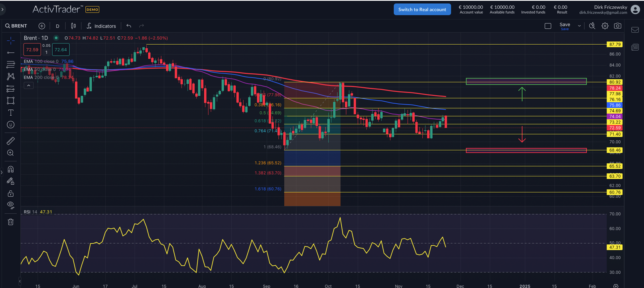Open the Indicators menu
This screenshot has width=644, height=288.
[101, 26]
